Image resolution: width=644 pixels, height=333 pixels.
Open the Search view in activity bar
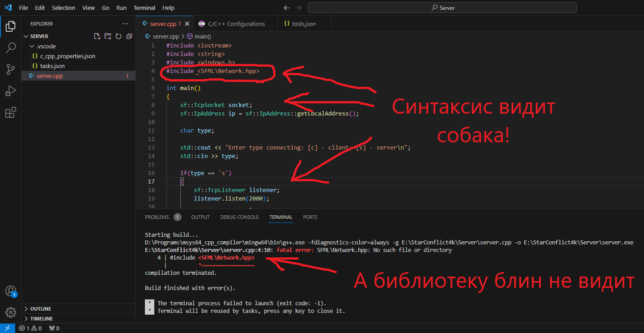pyautogui.click(x=10, y=48)
